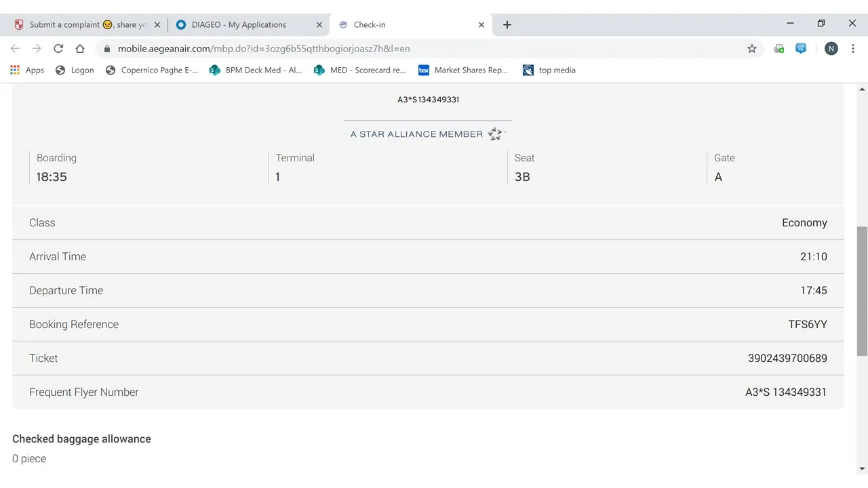Go to the browser home page
Screen dimensions: 868x488
80,49
